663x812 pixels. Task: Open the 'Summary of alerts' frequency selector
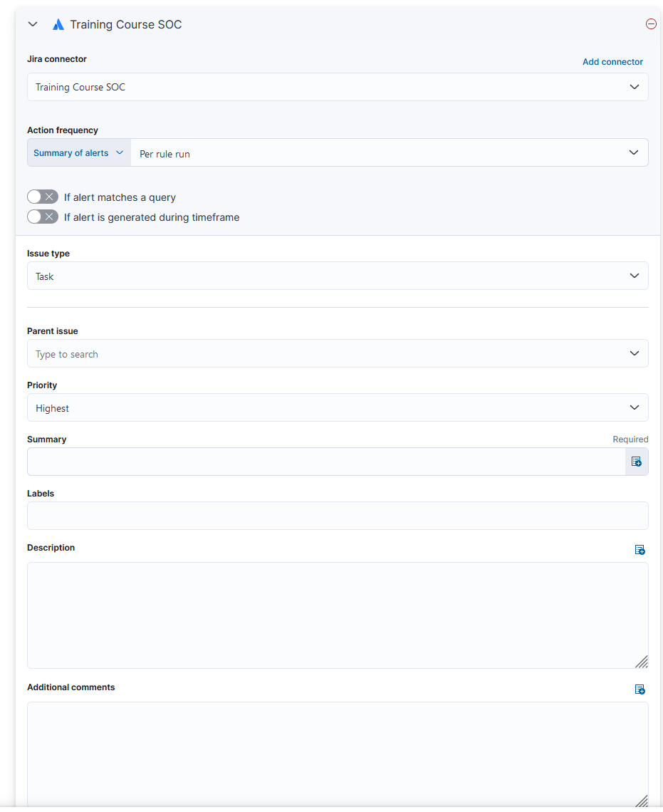coord(78,153)
